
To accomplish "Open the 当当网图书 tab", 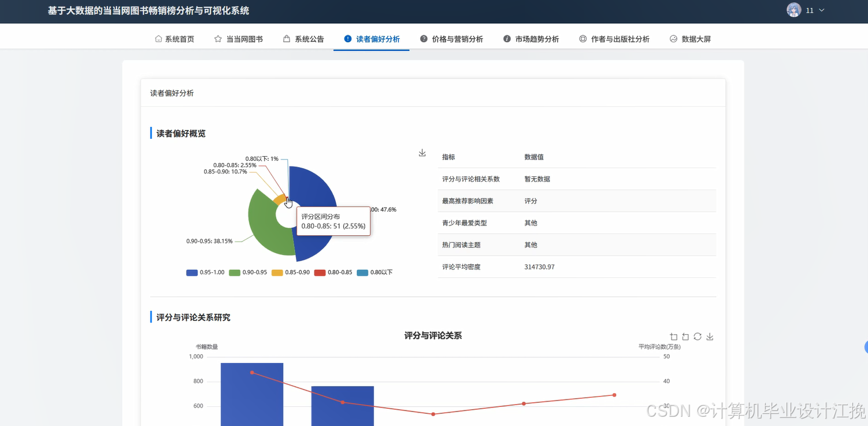I will coord(239,39).
